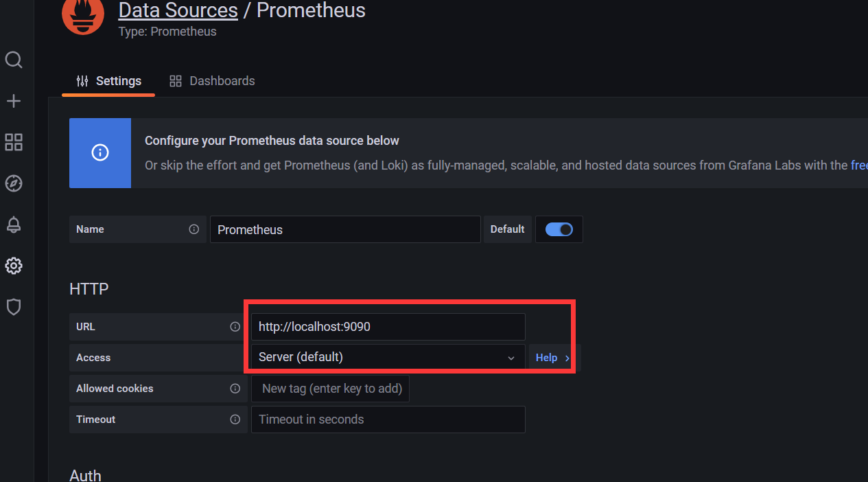This screenshot has width=868, height=482.
Task: Click the info icon next to Name
Action: [x=194, y=229]
